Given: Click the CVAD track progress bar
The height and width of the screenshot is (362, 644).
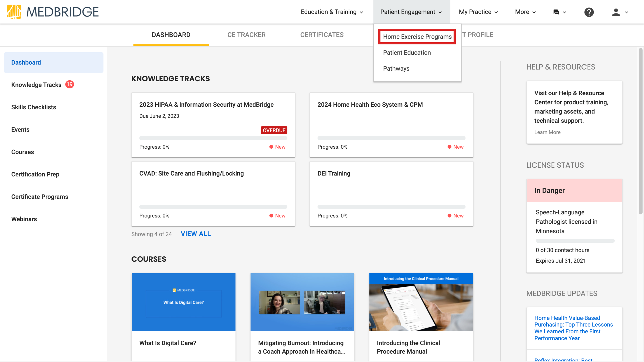Looking at the screenshot, I should point(213,207).
